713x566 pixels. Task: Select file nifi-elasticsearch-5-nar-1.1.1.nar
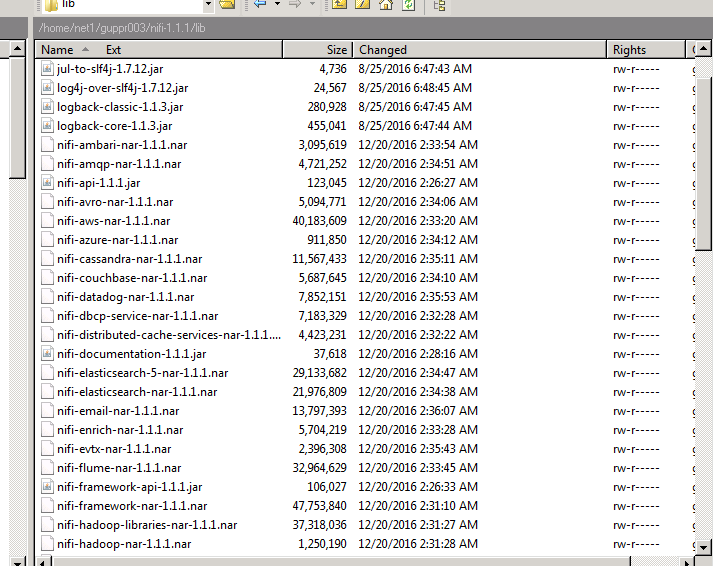142,373
